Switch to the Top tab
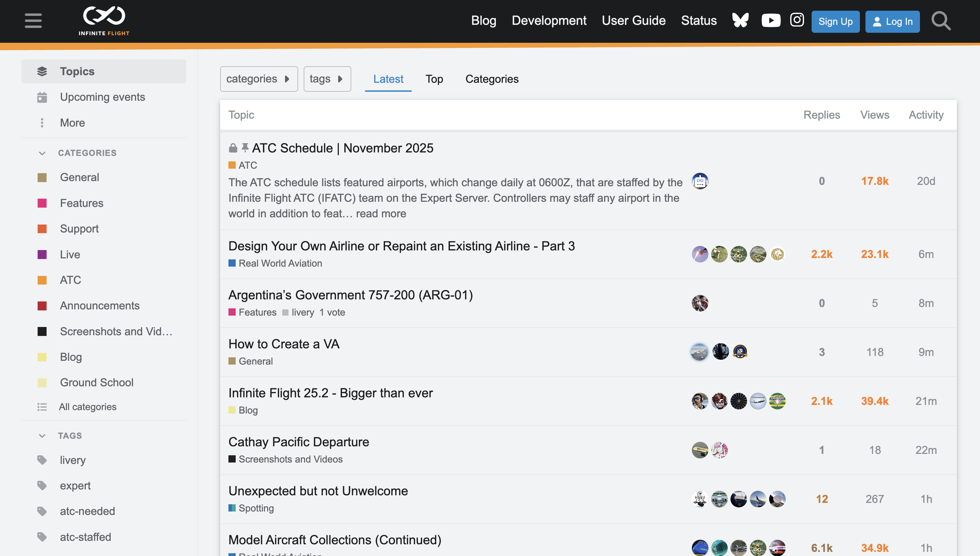The width and height of the screenshot is (980, 556). pos(434,79)
